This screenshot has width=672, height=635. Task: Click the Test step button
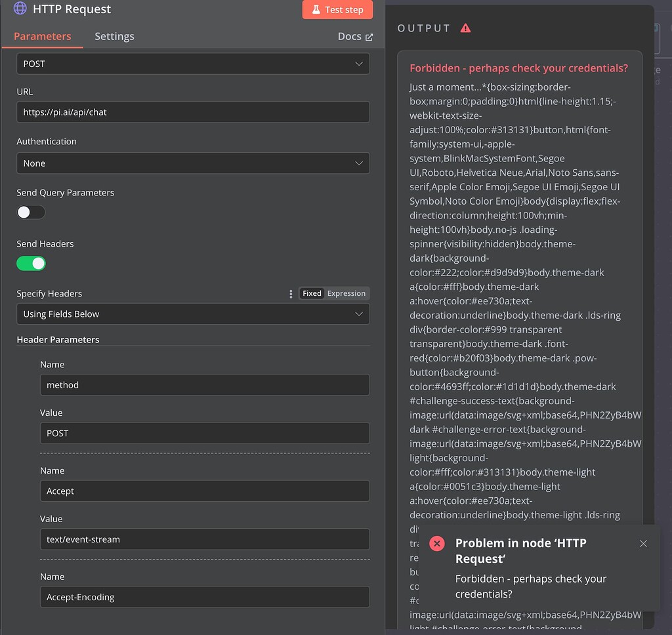coord(337,10)
